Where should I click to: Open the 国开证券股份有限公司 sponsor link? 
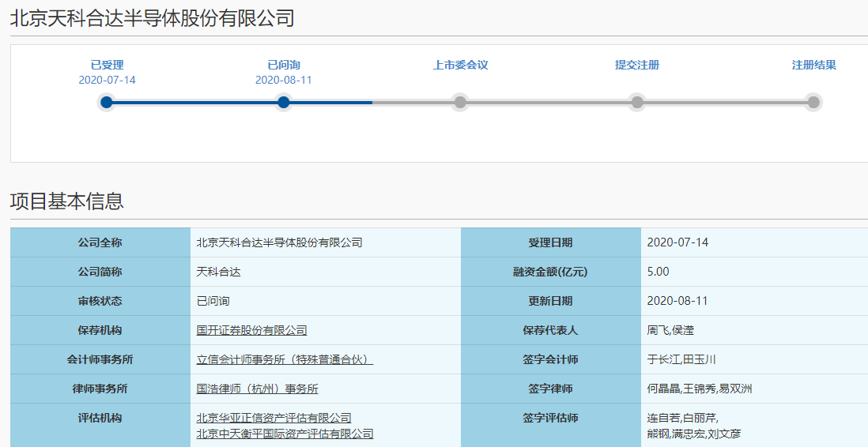click(x=251, y=330)
